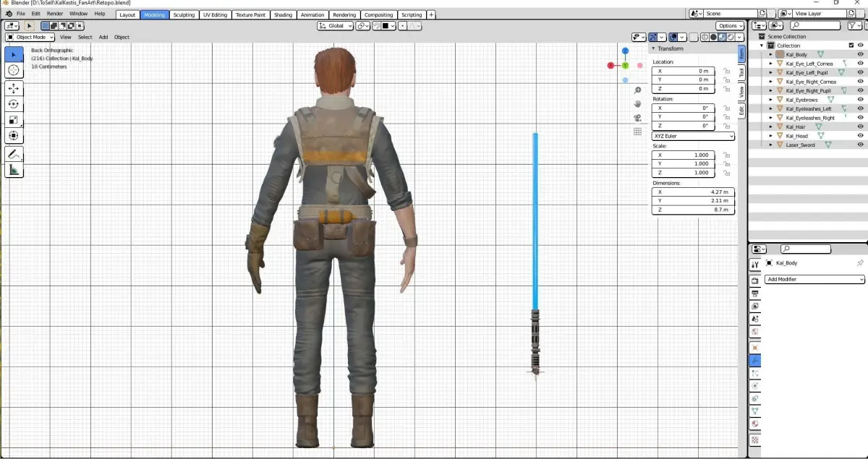The height and width of the screenshot is (459, 868).
Task: Hide Laser_Sword using eye icon
Action: [861, 145]
